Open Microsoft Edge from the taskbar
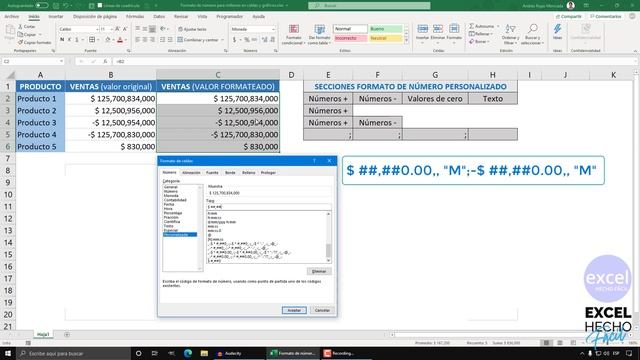 click(x=188, y=353)
